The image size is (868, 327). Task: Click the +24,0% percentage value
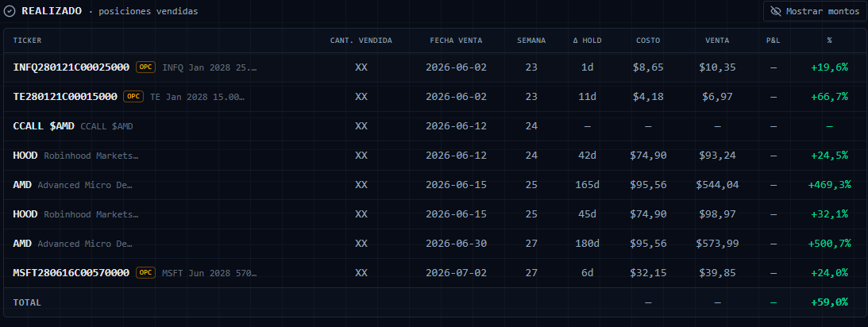[829, 273]
